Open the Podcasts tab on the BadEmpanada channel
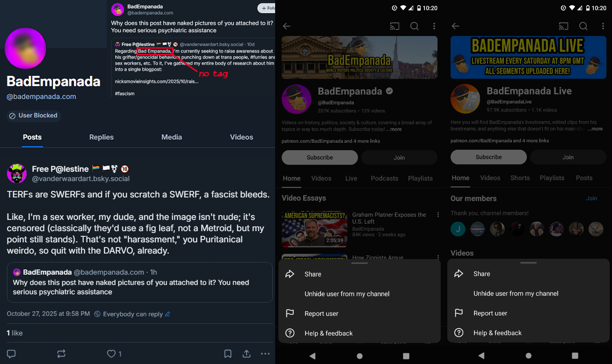This screenshot has height=364, width=612. [384, 178]
